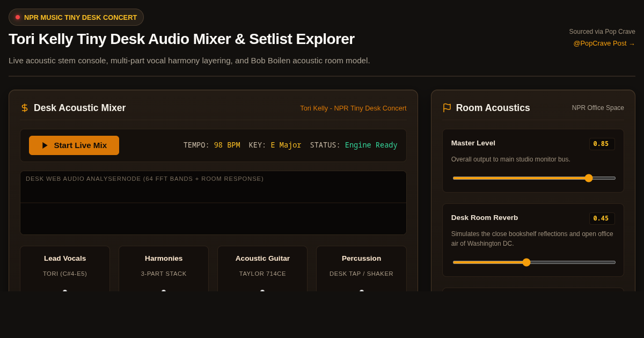Screen dimensions: 644x338
Task: Adjust the Master Level slider
Action: tap(534, 178)
